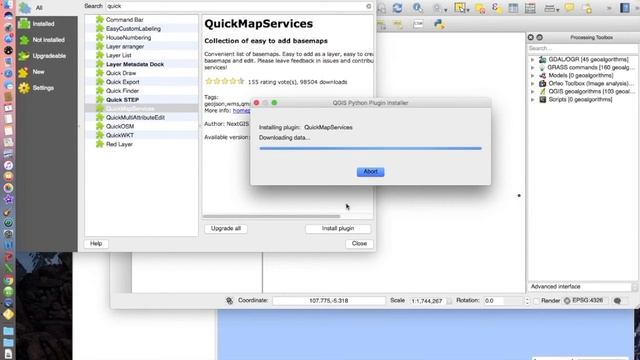The image size is (640, 360).
Task: Expand Orfeo Toolbox group
Action: (532, 84)
